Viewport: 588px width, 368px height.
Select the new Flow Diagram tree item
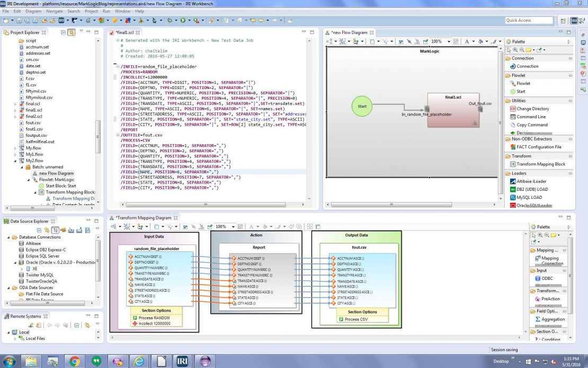[54, 173]
